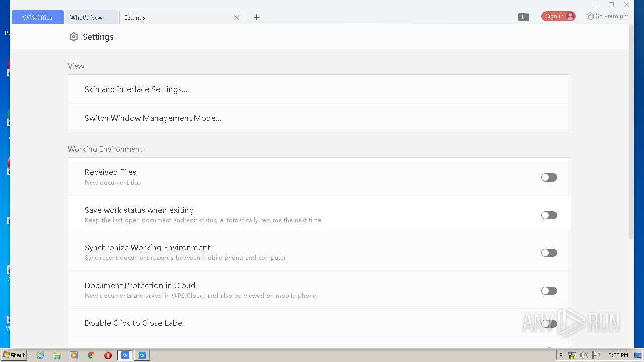Turn on Synchronize Working Environment
Image resolution: width=644 pixels, height=362 pixels.
click(549, 253)
